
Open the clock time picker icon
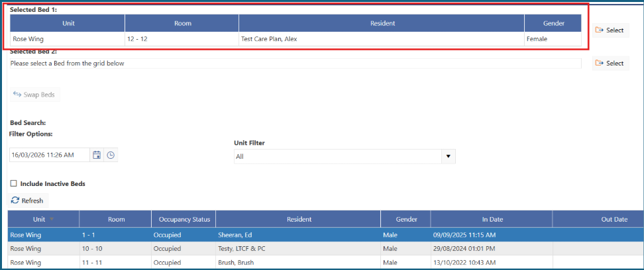point(111,155)
